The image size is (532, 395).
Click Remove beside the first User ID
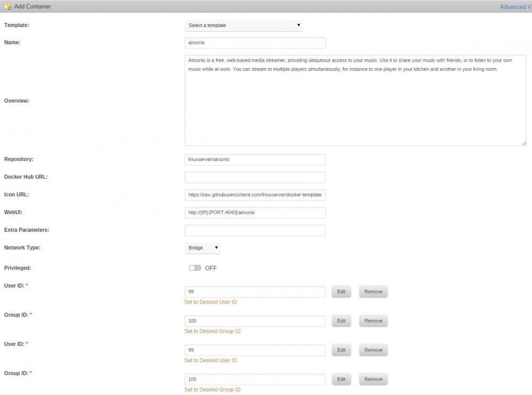point(373,291)
